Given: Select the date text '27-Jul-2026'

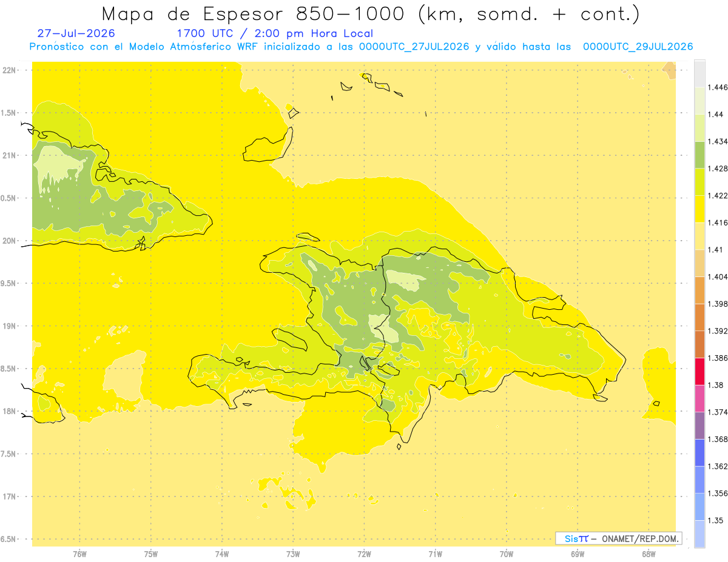Looking at the screenshot, I should coord(76,34).
